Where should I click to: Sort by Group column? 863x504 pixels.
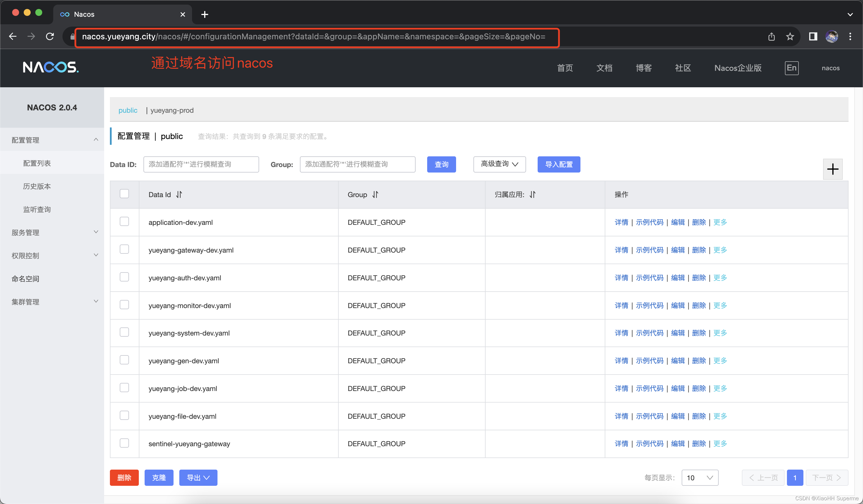coord(375,195)
